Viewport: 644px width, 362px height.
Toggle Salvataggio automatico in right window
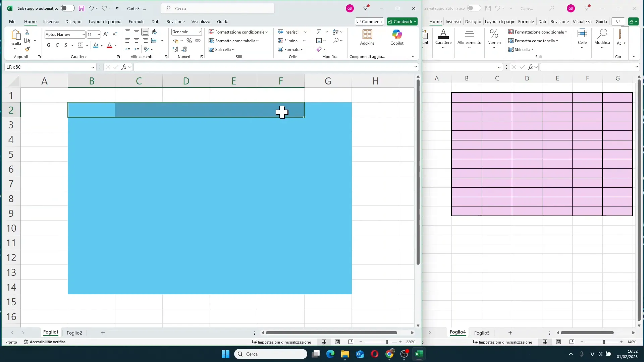click(474, 8)
